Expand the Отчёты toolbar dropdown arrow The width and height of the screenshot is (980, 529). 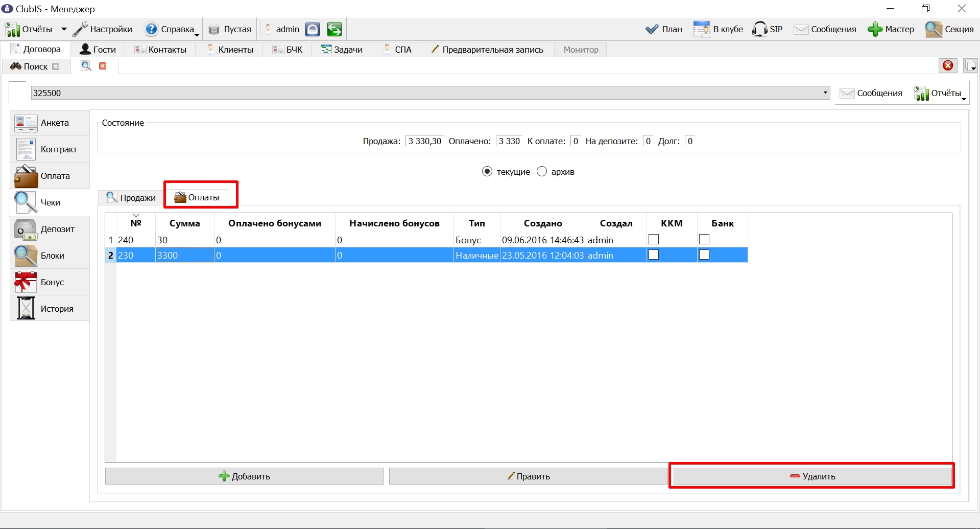(x=64, y=29)
